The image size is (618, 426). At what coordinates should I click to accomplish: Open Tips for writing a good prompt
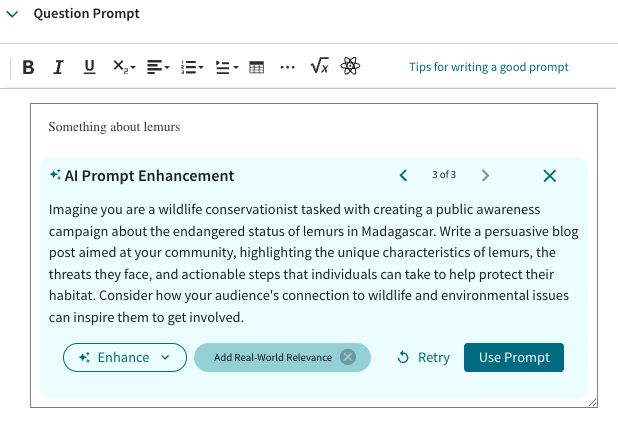489,67
